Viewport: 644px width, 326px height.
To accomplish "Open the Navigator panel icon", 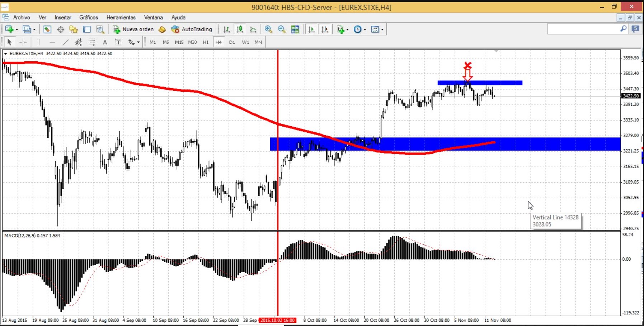I will (74, 29).
